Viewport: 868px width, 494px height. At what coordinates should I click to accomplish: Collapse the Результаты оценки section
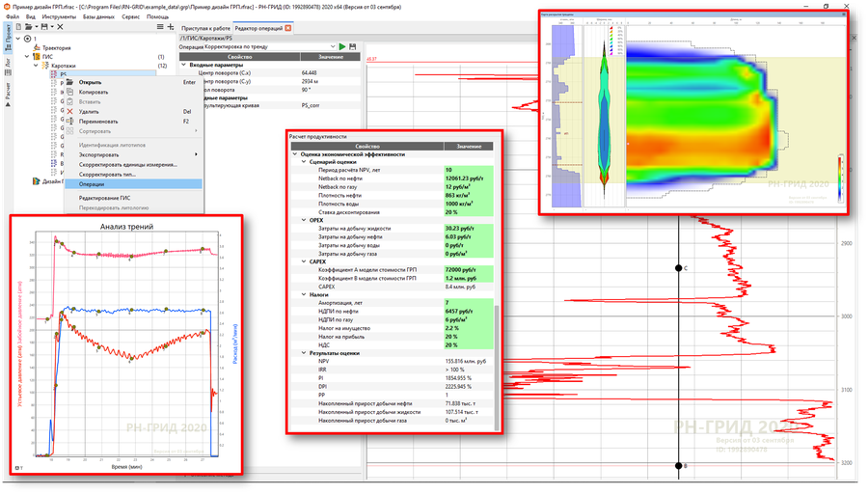point(304,353)
